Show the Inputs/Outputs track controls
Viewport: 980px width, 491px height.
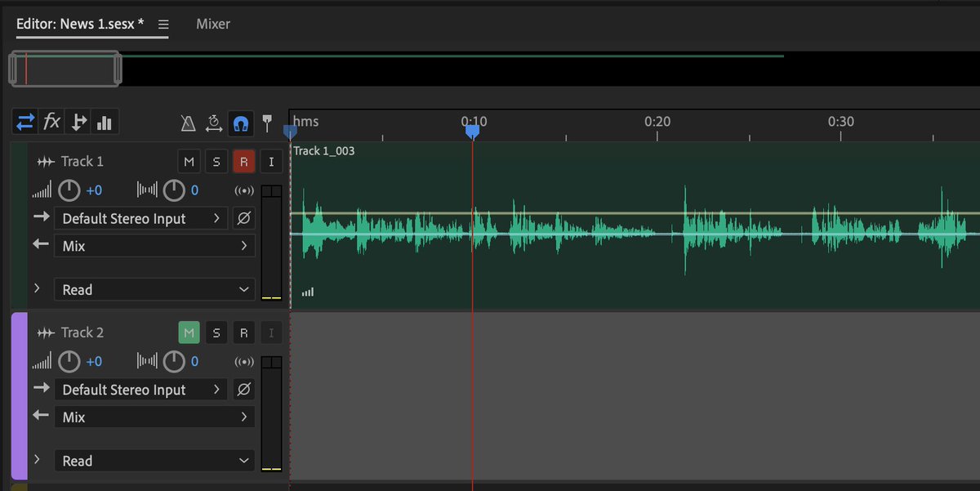[x=25, y=123]
